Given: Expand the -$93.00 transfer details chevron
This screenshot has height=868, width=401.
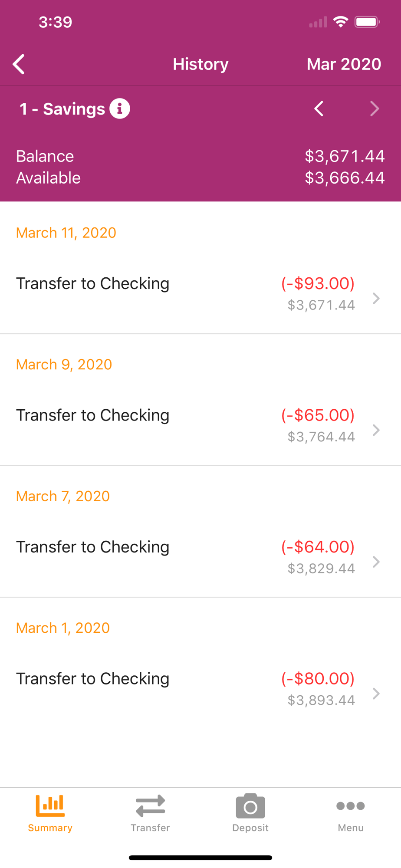Looking at the screenshot, I should point(376,298).
